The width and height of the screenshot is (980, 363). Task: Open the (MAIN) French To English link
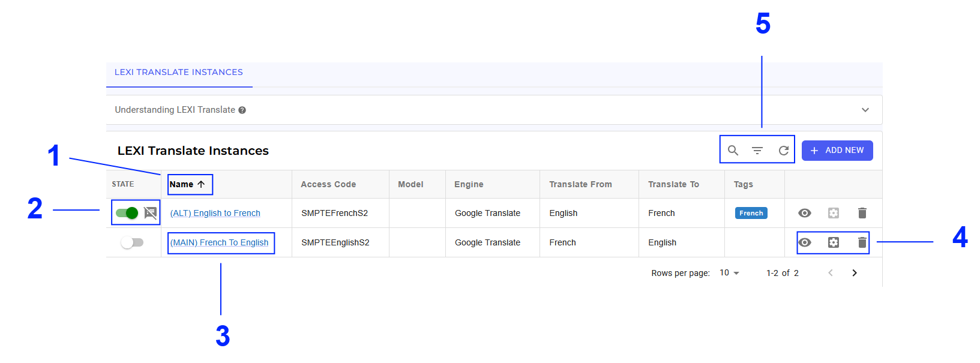[220, 242]
